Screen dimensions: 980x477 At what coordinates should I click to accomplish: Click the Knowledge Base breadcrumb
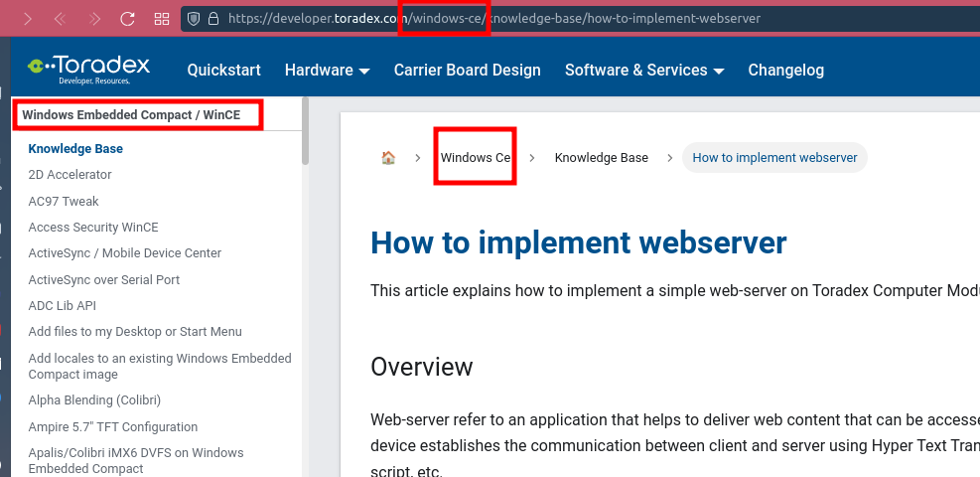tap(602, 158)
